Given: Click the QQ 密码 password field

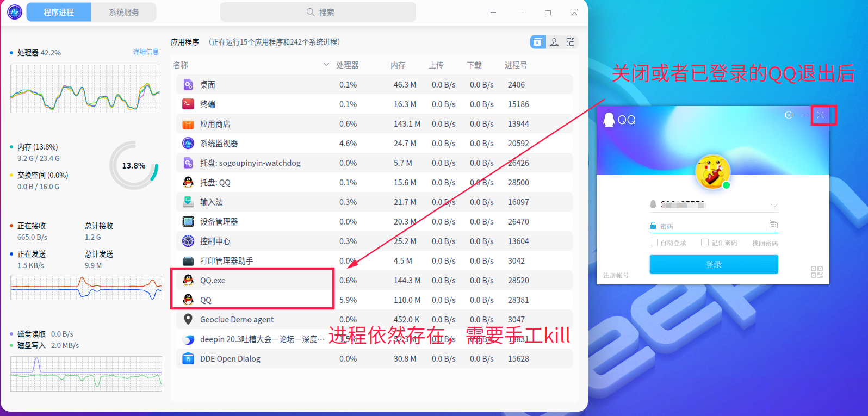Looking at the screenshot, I should (714, 226).
